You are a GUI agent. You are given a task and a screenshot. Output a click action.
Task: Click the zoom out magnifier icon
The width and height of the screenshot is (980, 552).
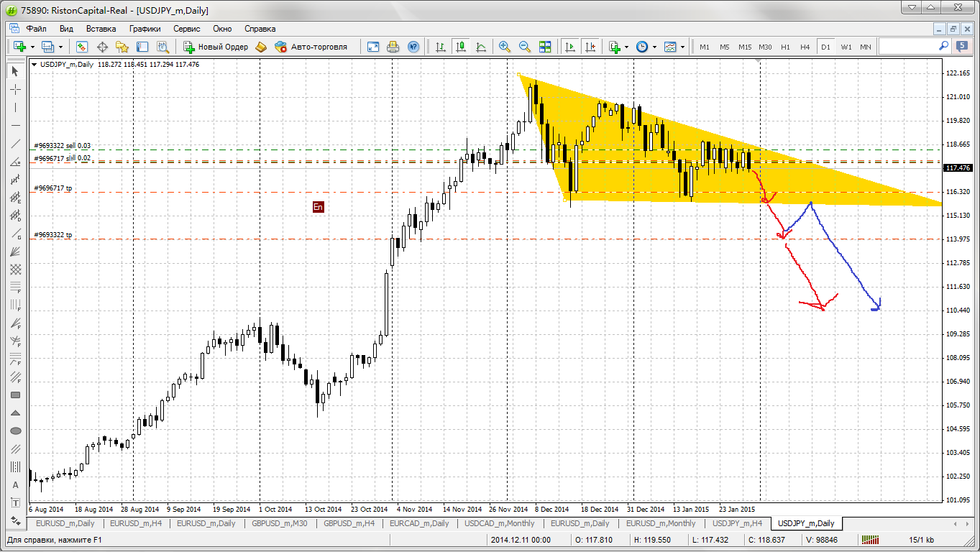(x=525, y=47)
